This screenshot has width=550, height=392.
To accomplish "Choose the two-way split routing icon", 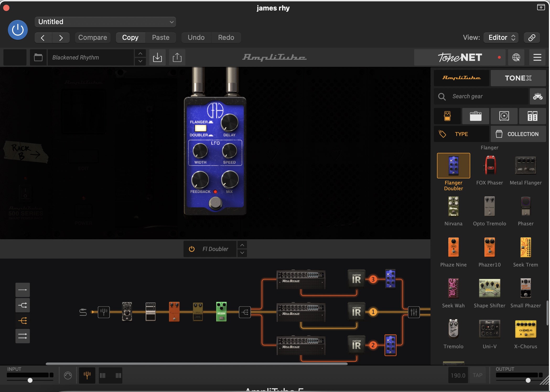I will click(x=23, y=305).
